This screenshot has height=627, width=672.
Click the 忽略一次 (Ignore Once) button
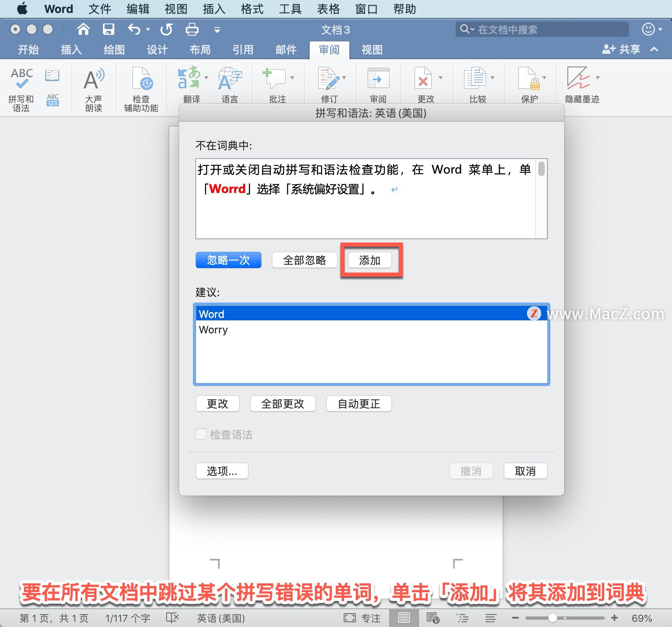pos(229,260)
